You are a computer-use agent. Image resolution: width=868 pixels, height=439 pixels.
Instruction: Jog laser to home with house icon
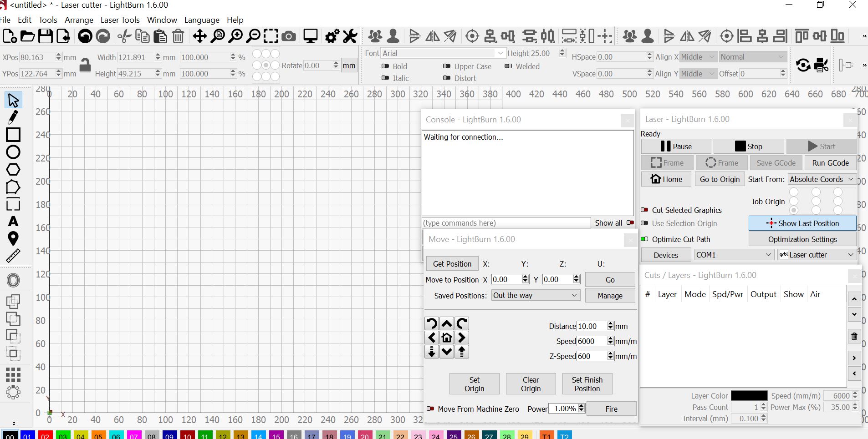447,338
